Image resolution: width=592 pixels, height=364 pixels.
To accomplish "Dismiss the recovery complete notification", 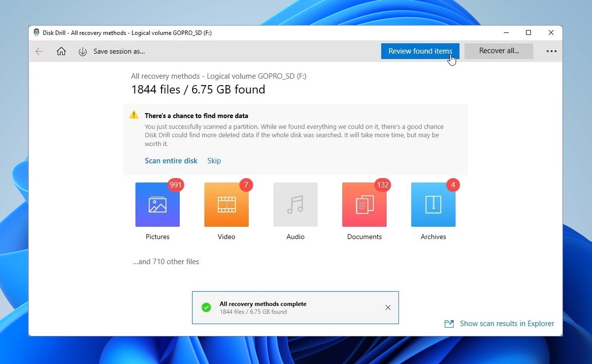I will pos(388,307).
